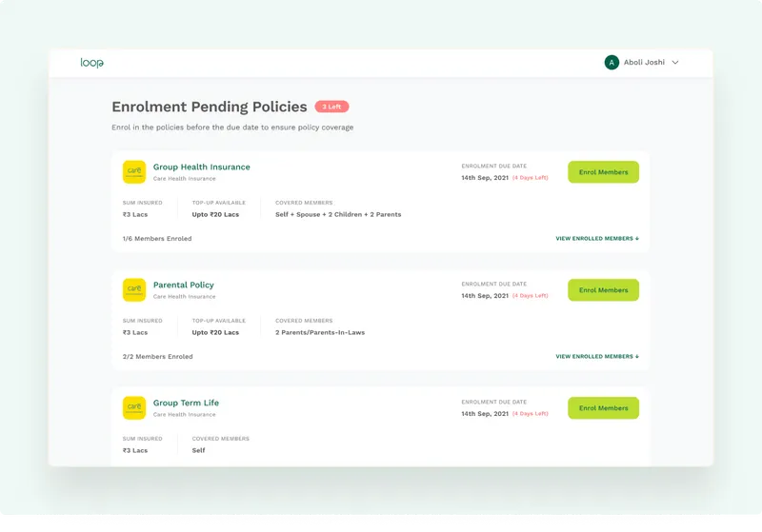Image resolution: width=762 pixels, height=532 pixels.
Task: Click Upto ₹20 Lacs in Parental Policy
Action: click(x=215, y=332)
